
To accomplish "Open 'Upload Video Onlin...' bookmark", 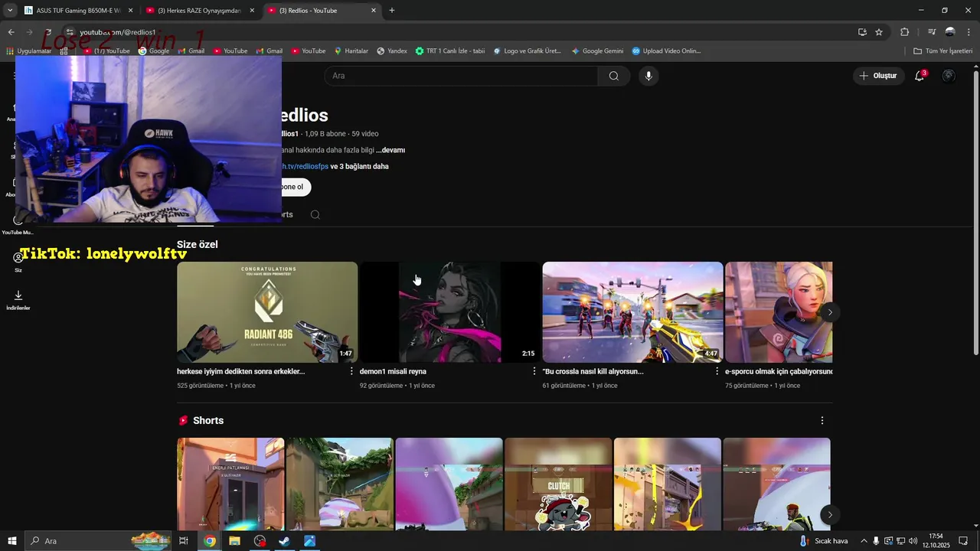I will pyautogui.click(x=666, y=51).
